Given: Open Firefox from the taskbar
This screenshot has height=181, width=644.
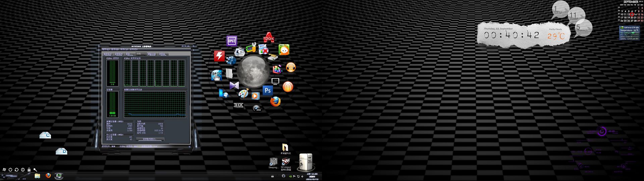Looking at the screenshot, I should [x=48, y=176].
